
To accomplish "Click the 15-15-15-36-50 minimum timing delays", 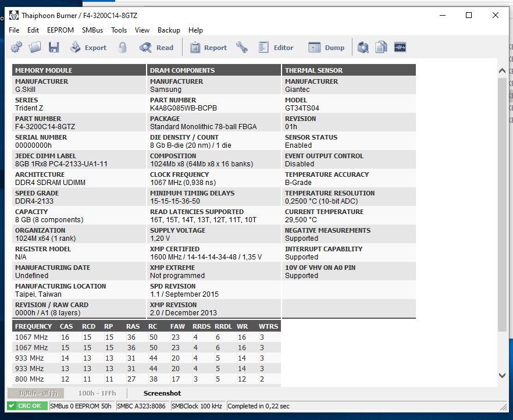I will pos(175,201).
